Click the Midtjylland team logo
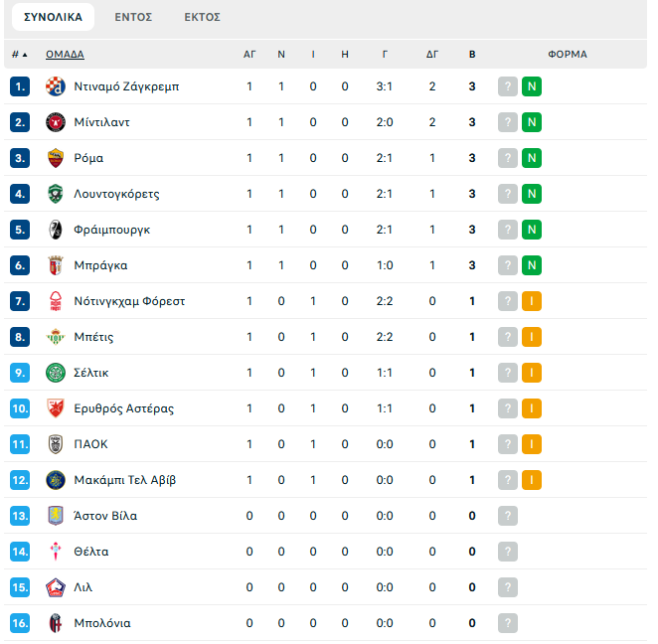This screenshot has width=658, height=644. (x=56, y=122)
